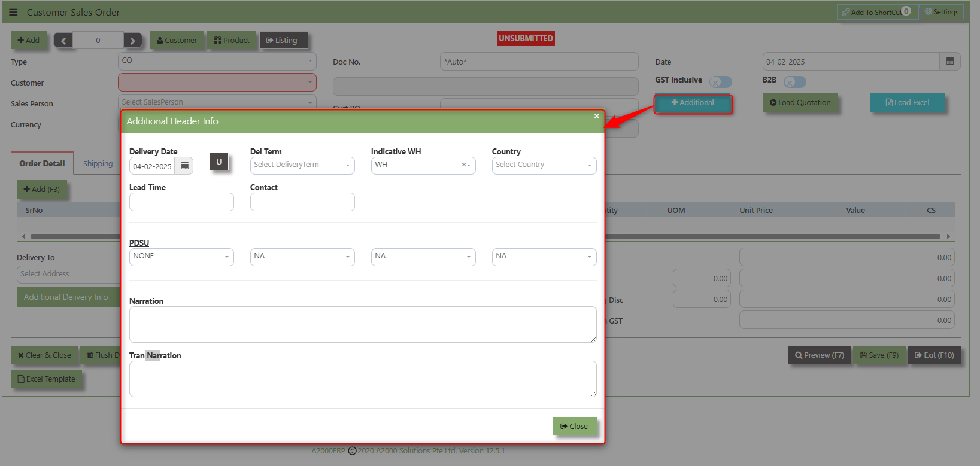Open the last NA dropdown in PDSU row

point(544,257)
